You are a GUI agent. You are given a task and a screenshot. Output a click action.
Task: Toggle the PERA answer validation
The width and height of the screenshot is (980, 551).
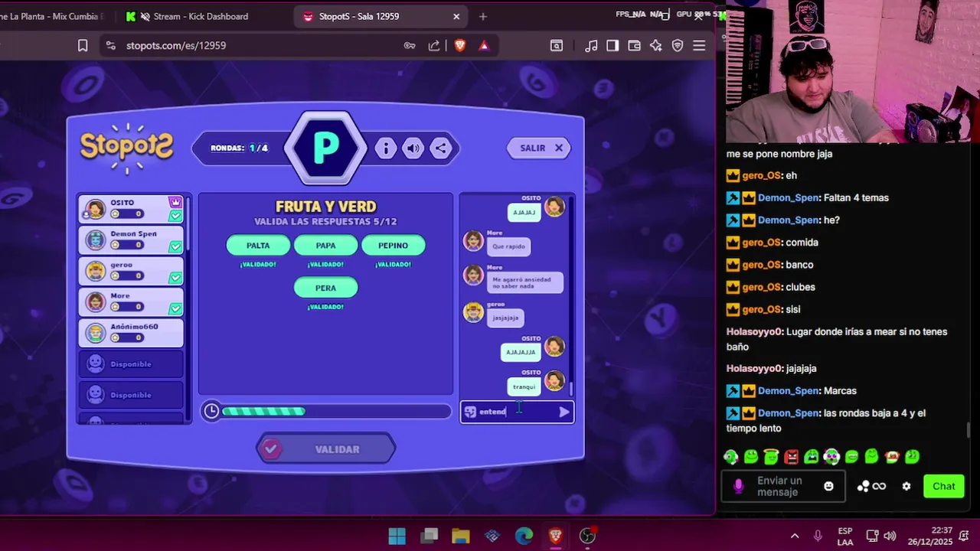point(325,288)
